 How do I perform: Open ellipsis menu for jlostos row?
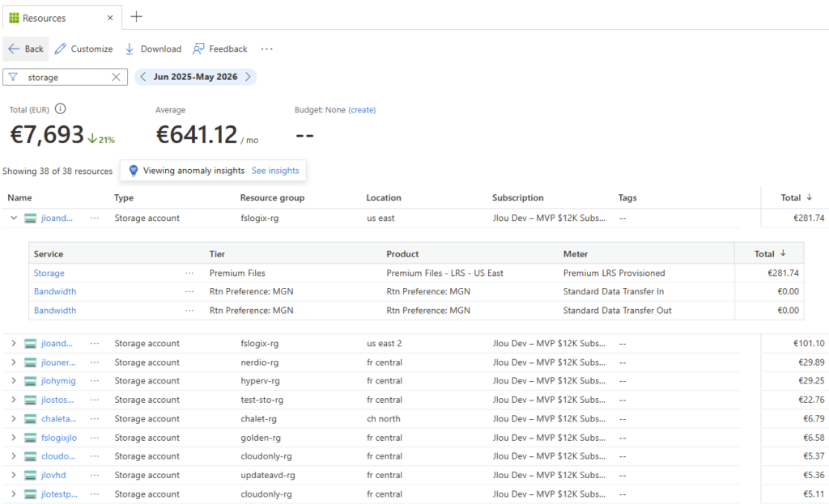point(95,400)
